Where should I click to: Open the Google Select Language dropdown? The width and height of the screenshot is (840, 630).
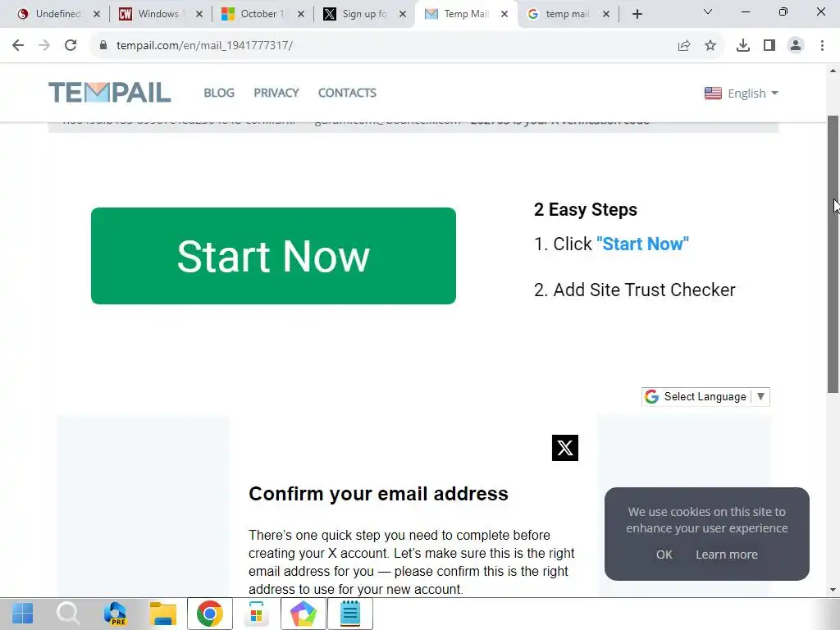click(705, 396)
